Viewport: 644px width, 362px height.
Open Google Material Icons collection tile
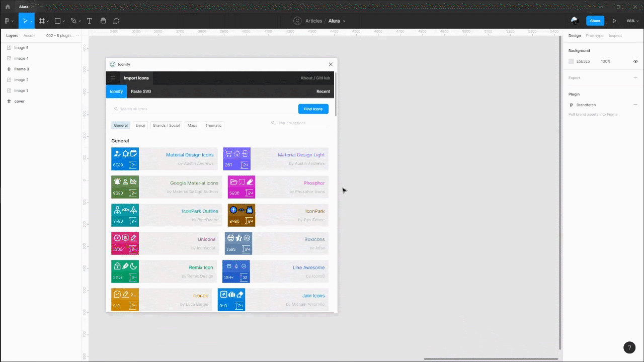(167, 187)
